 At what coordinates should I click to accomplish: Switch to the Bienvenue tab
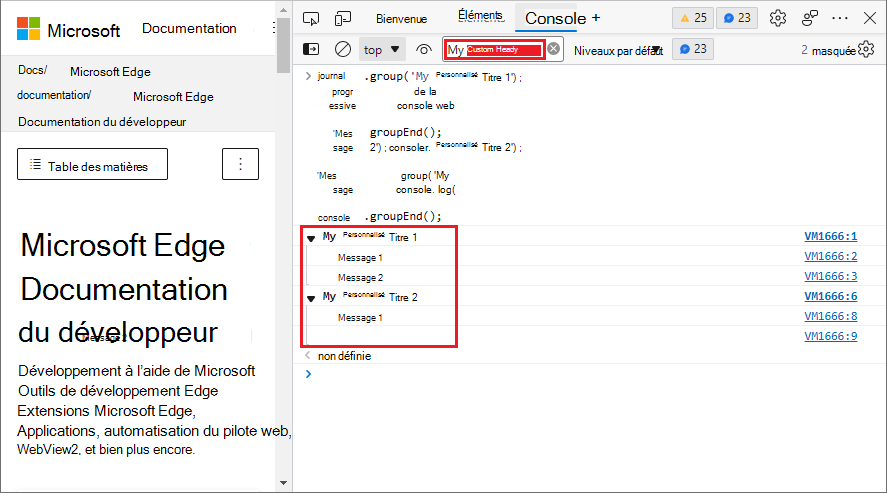tap(402, 19)
